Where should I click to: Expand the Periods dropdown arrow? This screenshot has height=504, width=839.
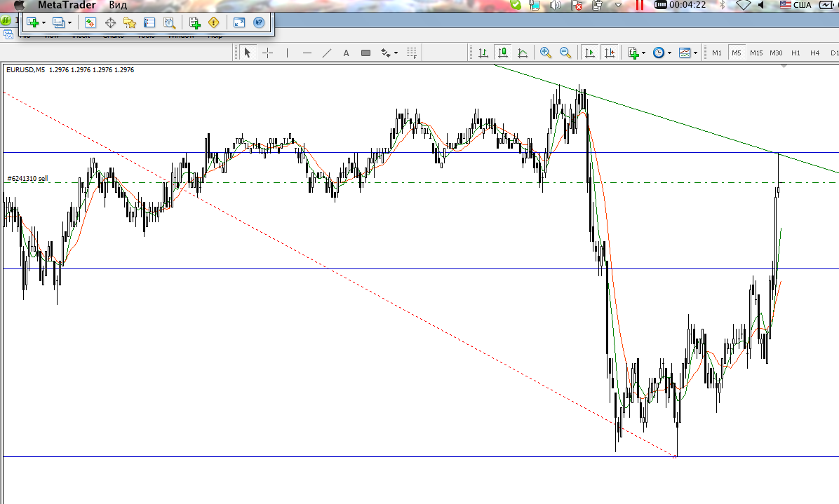[x=669, y=53]
